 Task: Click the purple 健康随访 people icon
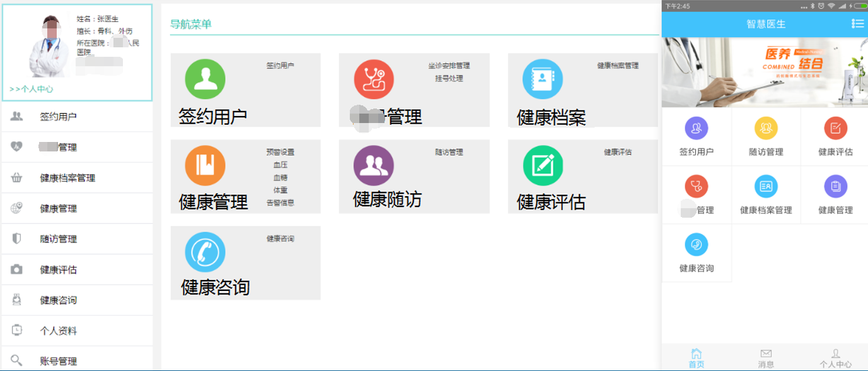(x=374, y=165)
